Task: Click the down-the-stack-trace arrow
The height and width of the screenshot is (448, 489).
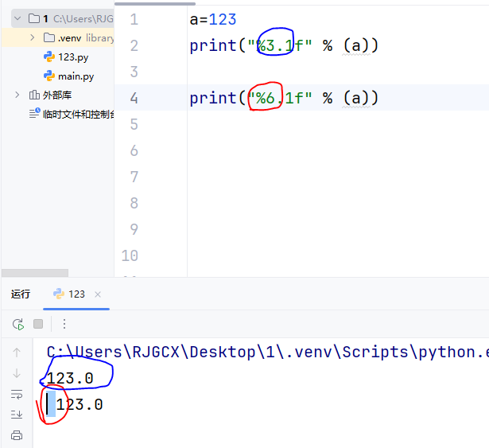Action: [17, 373]
